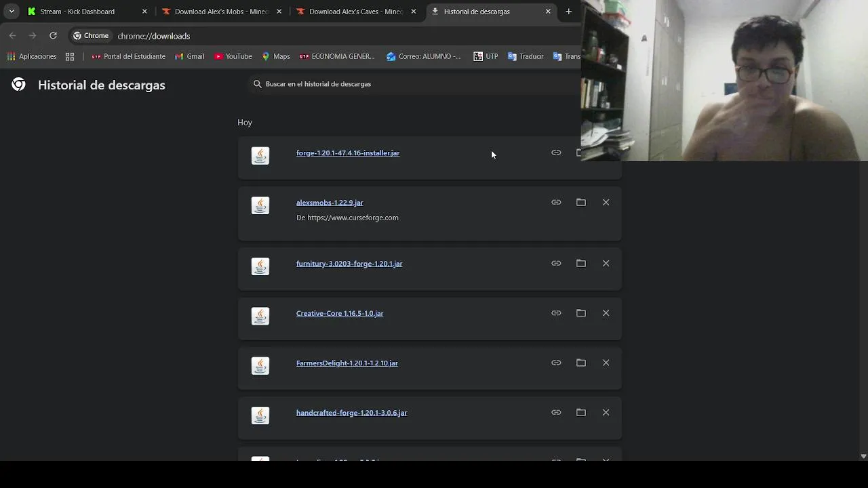Screen dimensions: 868x488
Task: Close the Historial de descargas tab
Action: pyautogui.click(x=548, y=12)
